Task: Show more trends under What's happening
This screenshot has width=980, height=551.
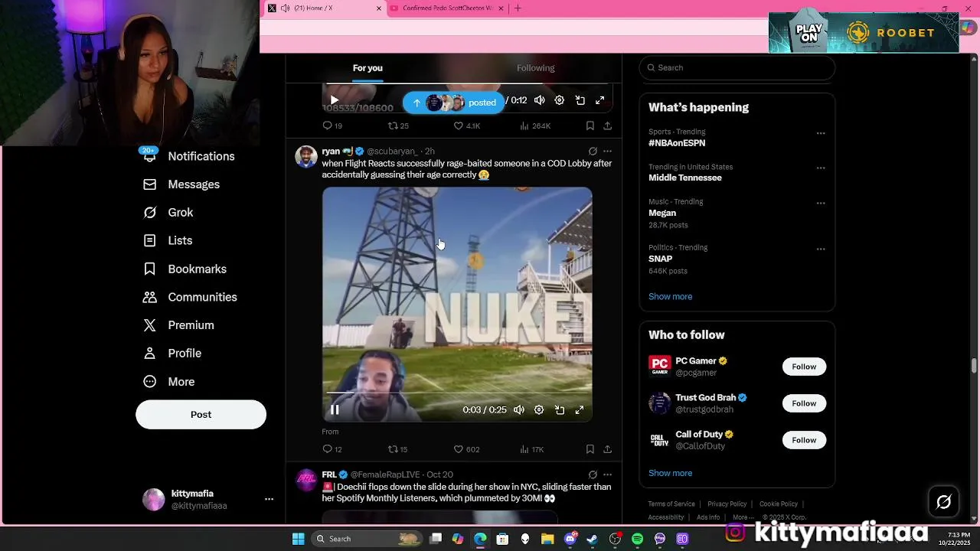Action: (670, 297)
